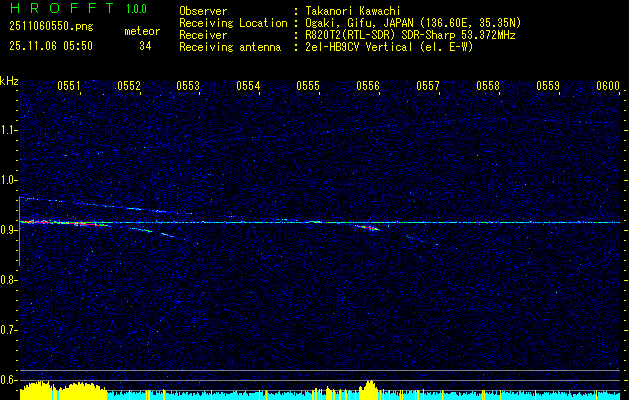
Task: Click the gray vertical frequency range bar near 0.9
Action: [x=19, y=231]
